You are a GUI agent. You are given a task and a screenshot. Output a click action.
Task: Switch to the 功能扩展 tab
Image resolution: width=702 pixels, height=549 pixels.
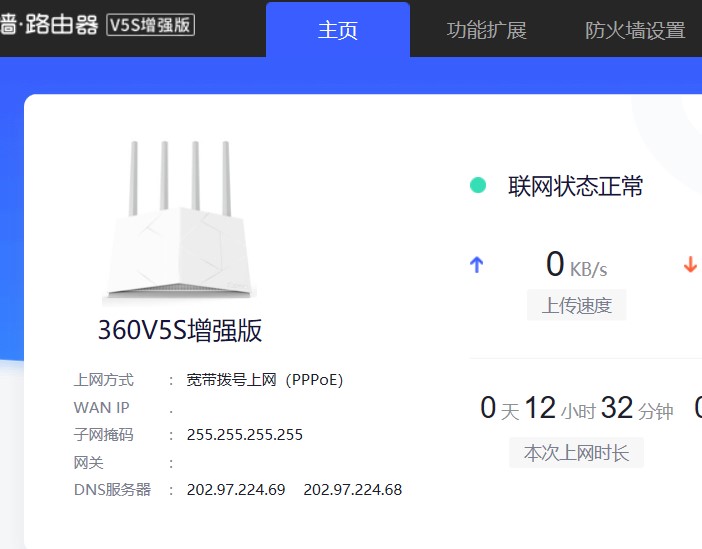pyautogui.click(x=486, y=30)
